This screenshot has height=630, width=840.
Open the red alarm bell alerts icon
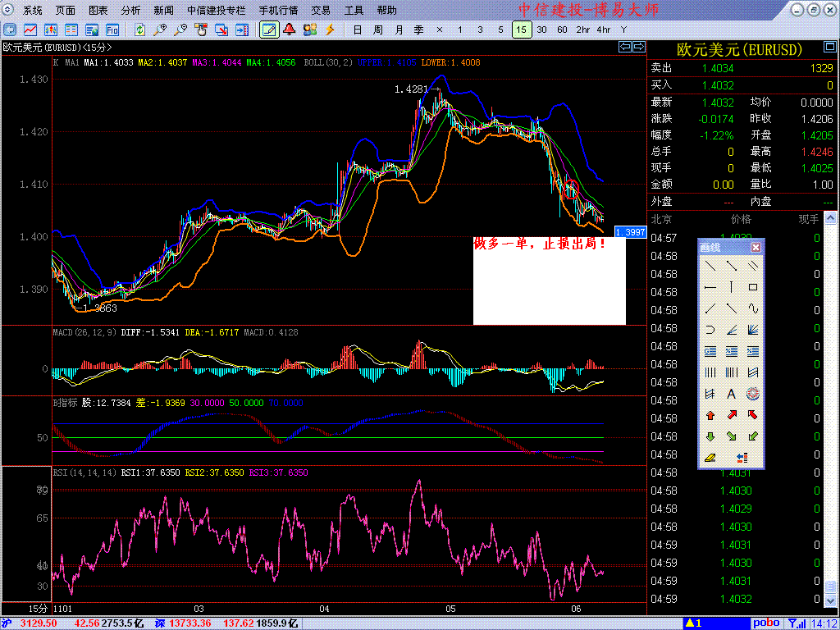tap(290, 30)
